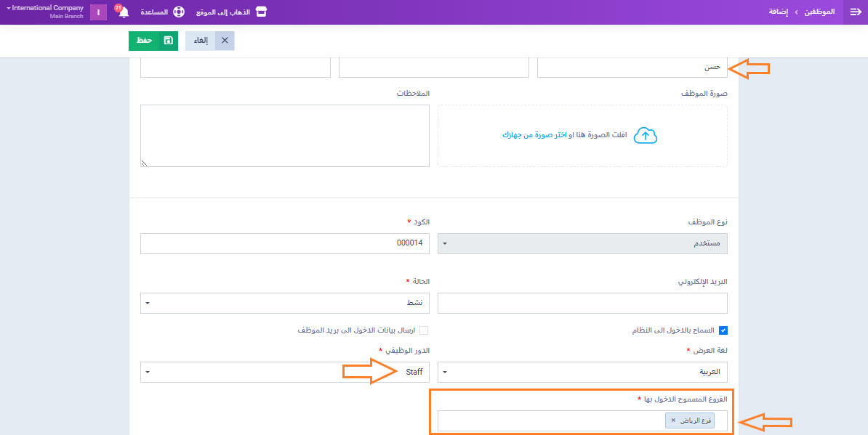Click the cloud upload icon

pyautogui.click(x=646, y=136)
